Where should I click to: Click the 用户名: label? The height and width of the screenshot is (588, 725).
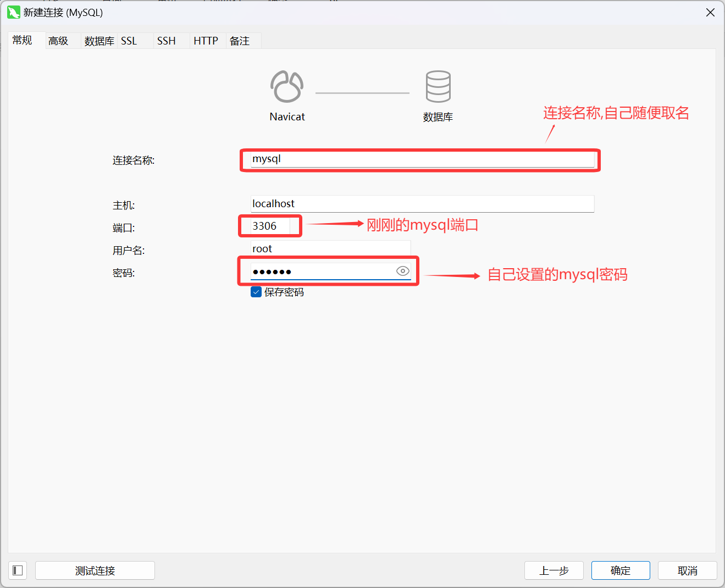tap(129, 251)
